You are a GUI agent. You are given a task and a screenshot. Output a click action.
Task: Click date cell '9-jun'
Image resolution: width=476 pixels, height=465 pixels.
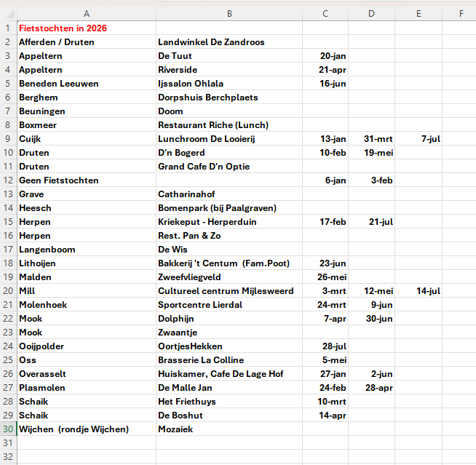pyautogui.click(x=371, y=304)
